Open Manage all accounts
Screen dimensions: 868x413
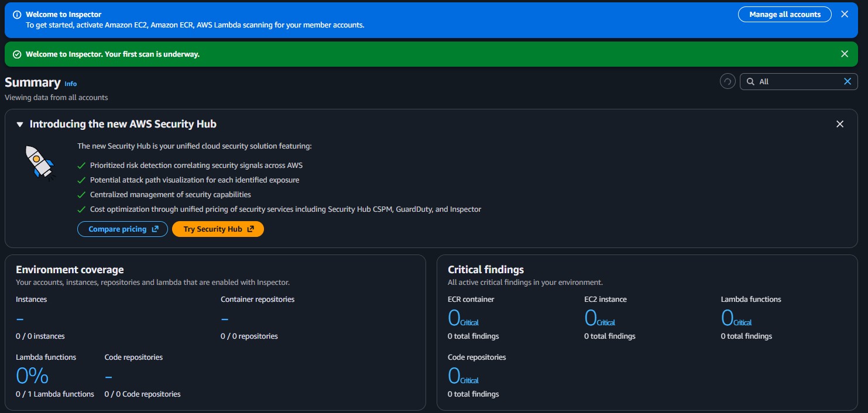click(x=784, y=14)
